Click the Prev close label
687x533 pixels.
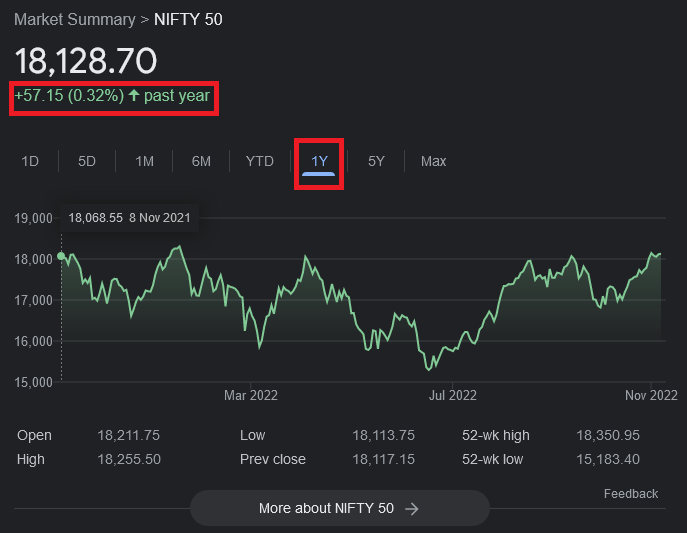click(x=273, y=459)
